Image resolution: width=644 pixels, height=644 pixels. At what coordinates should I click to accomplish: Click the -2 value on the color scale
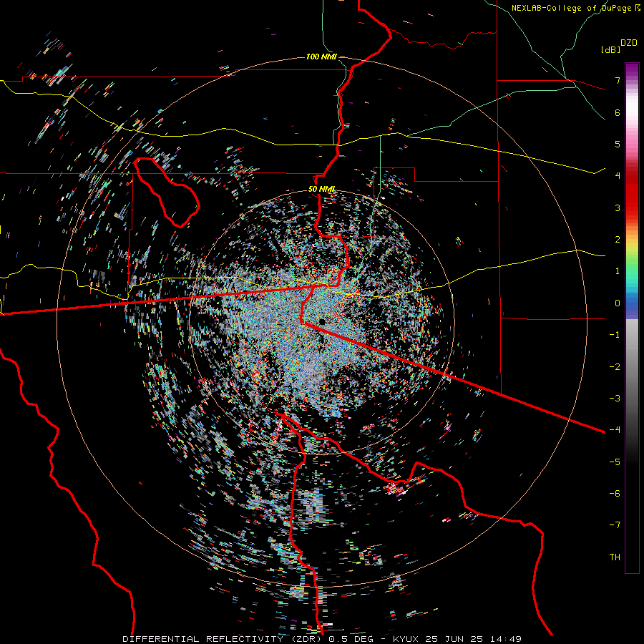tap(615, 367)
